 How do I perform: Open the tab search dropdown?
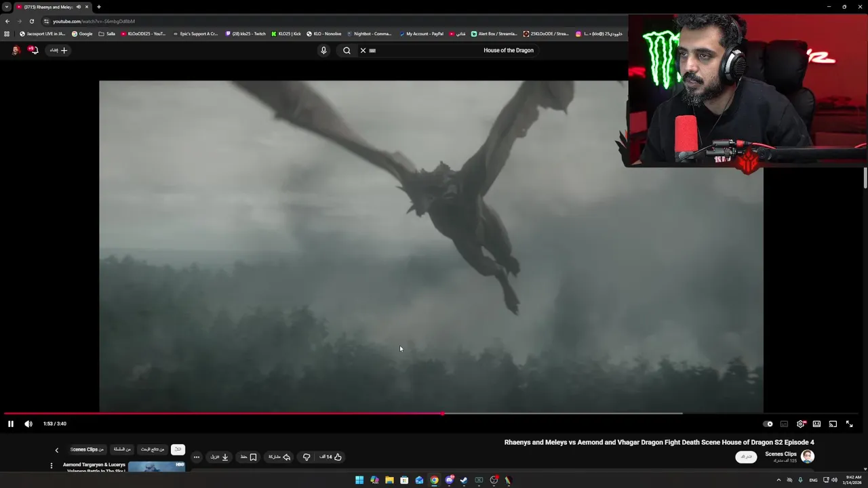coord(6,7)
